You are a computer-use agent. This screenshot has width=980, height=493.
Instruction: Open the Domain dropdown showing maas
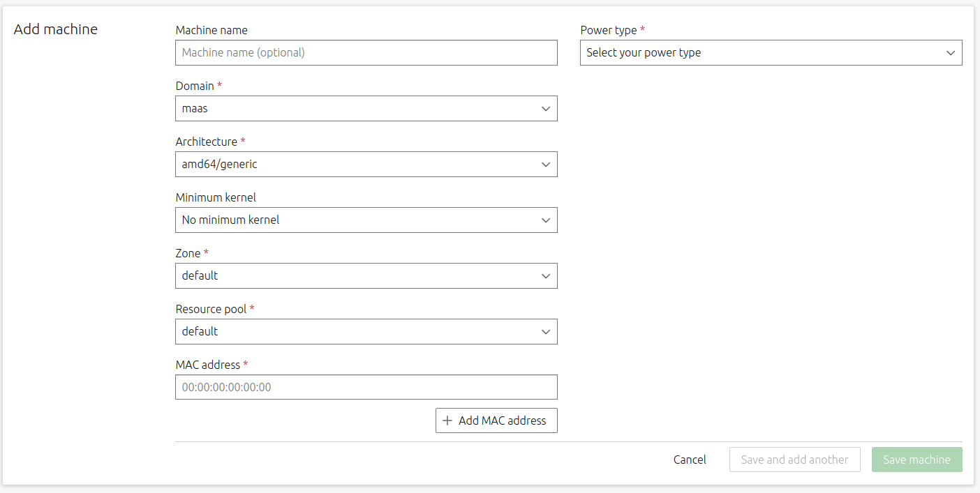coord(366,108)
